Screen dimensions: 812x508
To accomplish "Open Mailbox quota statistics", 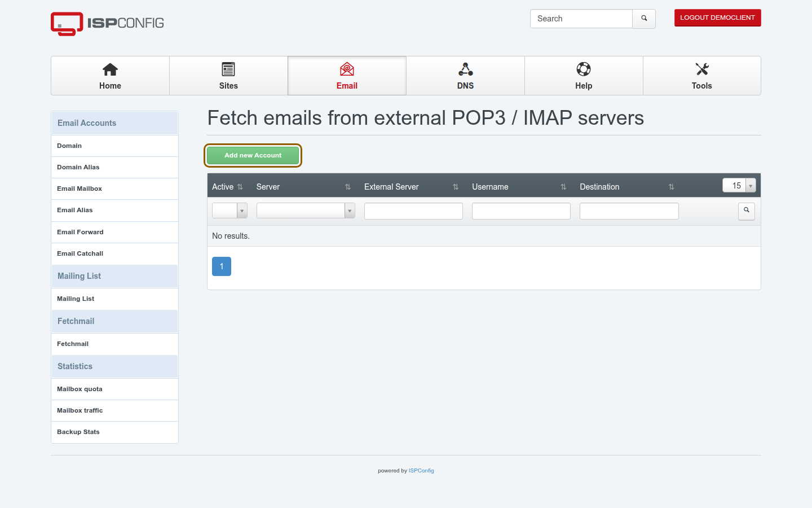I will [114, 389].
